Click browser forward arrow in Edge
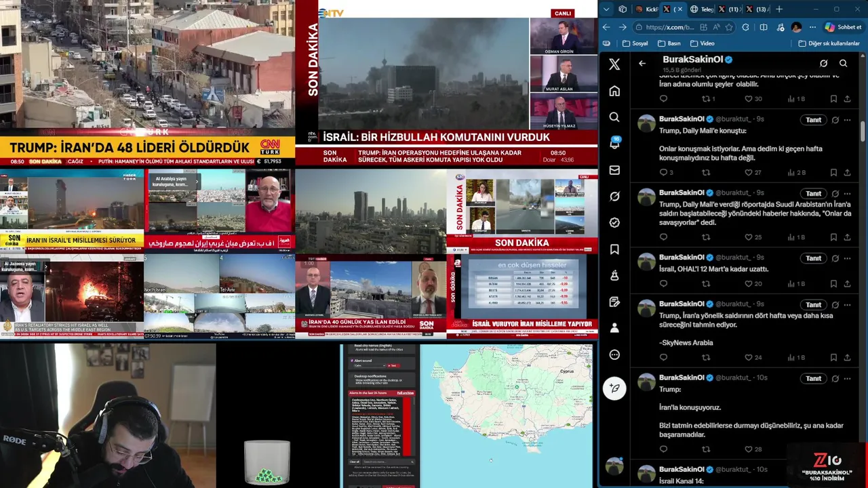868x488 pixels. 623,27
